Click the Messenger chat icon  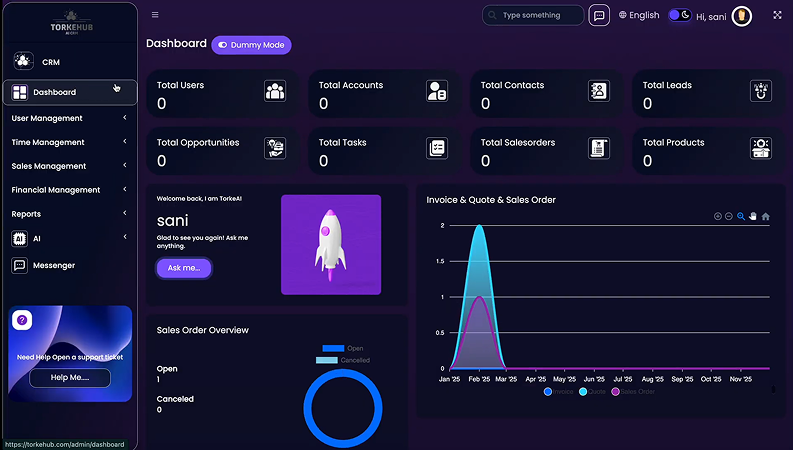point(19,265)
